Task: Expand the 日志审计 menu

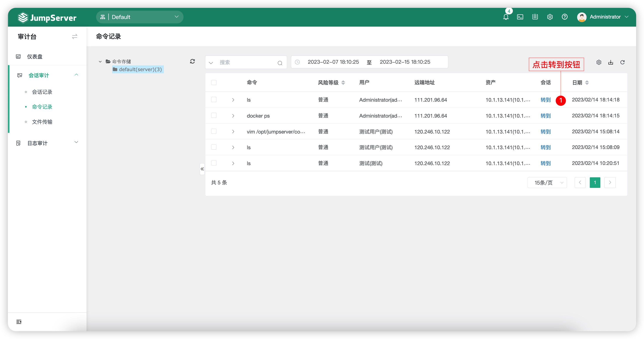Action: (47, 143)
